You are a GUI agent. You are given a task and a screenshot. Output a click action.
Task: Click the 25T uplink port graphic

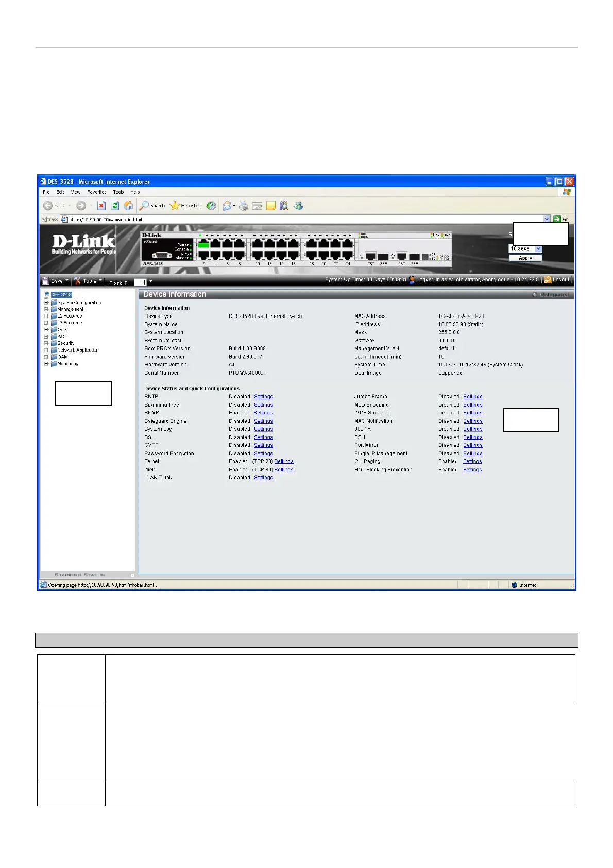[x=370, y=256]
